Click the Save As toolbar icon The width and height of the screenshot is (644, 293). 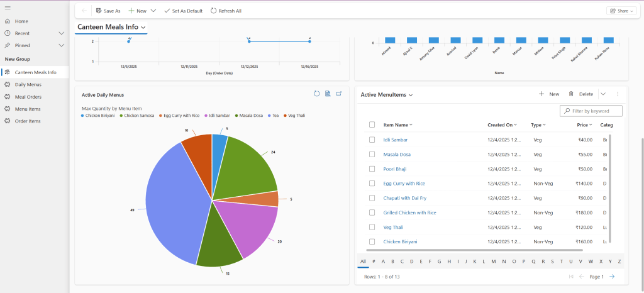(99, 11)
